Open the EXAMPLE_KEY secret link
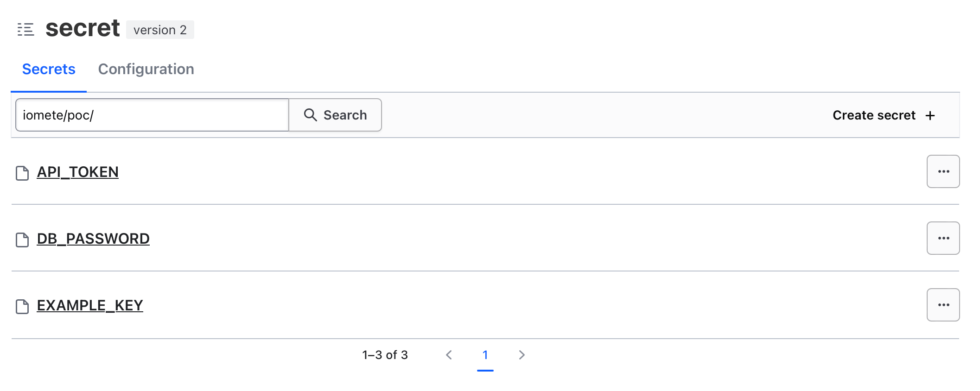Image resolution: width=980 pixels, height=391 pixels. [90, 305]
